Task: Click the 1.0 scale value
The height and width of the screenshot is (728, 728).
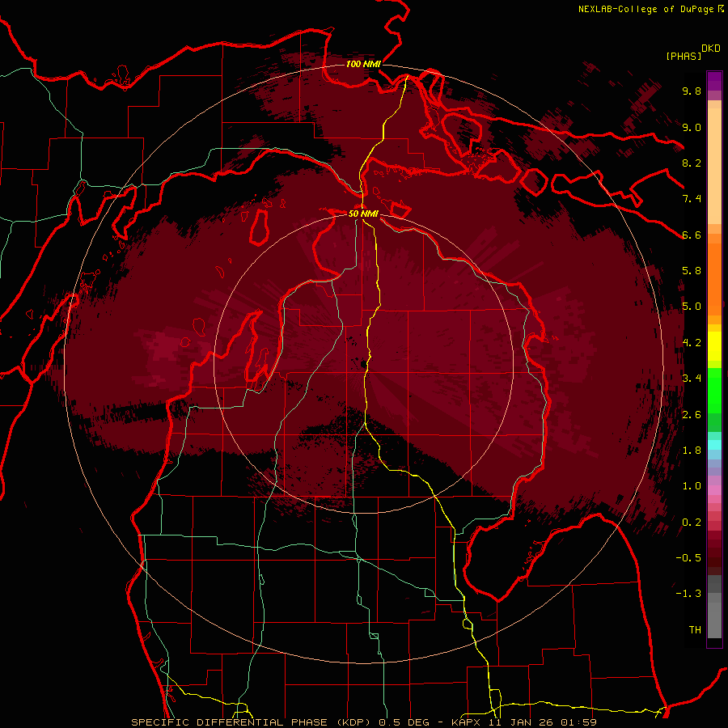Action: pyautogui.click(x=692, y=486)
